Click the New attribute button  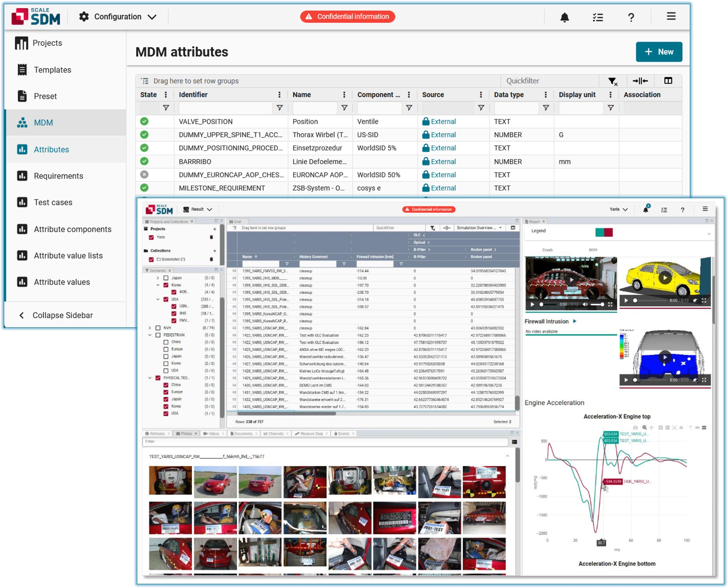[658, 52]
